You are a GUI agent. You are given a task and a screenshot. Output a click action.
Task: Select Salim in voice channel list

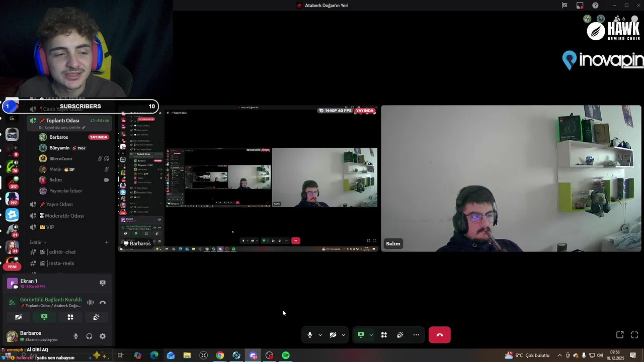(x=74, y=180)
